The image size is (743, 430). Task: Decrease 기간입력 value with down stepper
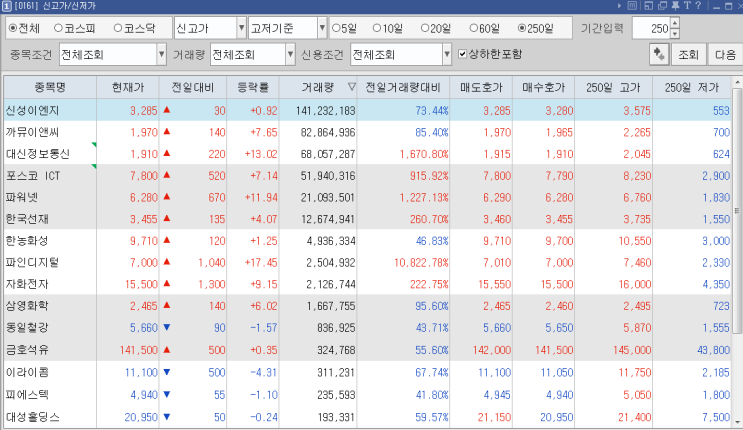(x=675, y=34)
